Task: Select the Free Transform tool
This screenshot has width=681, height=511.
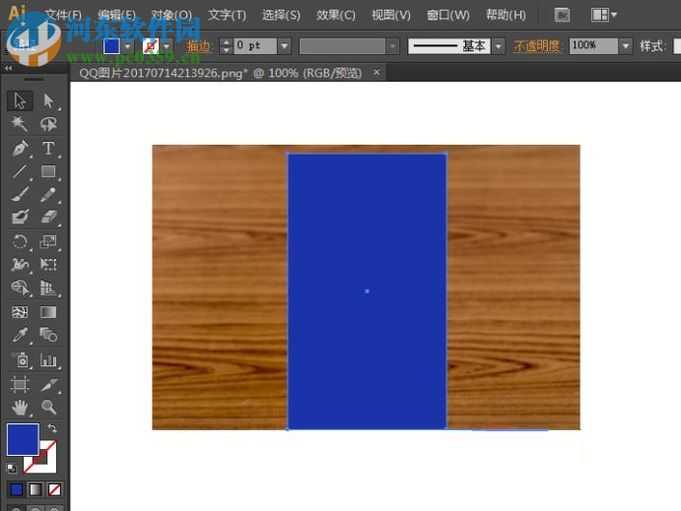Action: pos(48,264)
